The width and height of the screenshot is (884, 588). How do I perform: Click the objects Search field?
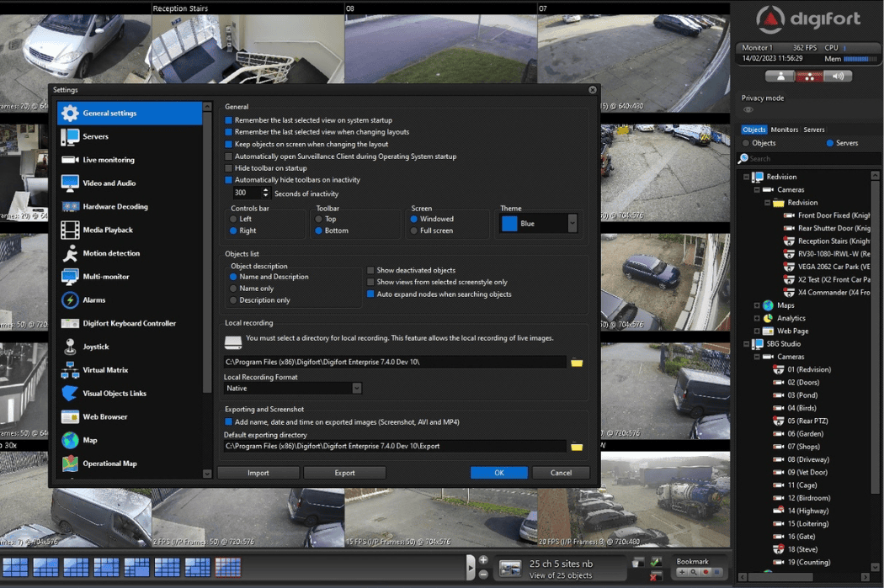[x=812, y=158]
